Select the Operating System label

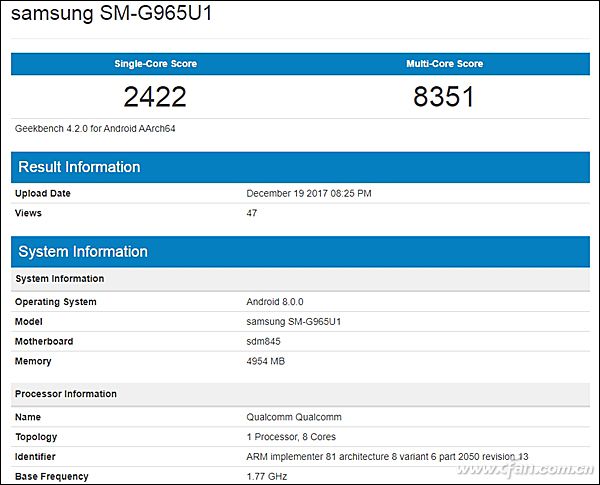[x=55, y=302]
